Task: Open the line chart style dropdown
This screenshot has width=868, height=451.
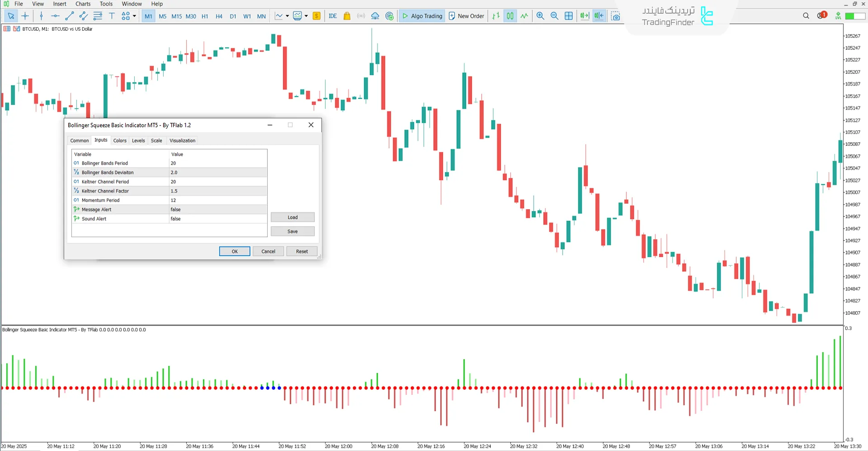Action: [287, 16]
